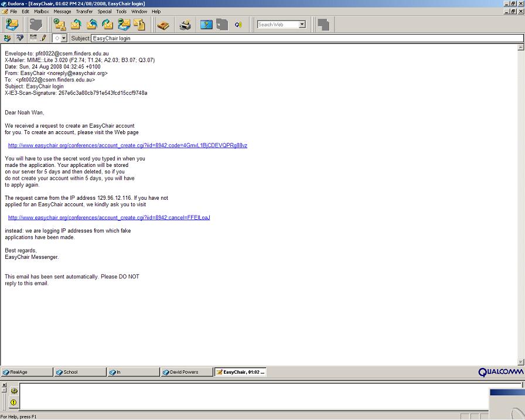The width and height of the screenshot is (525, 420).
Task: Click the "Date: Sun, 24 Aug 2008" header line
Action: [x=53, y=67]
